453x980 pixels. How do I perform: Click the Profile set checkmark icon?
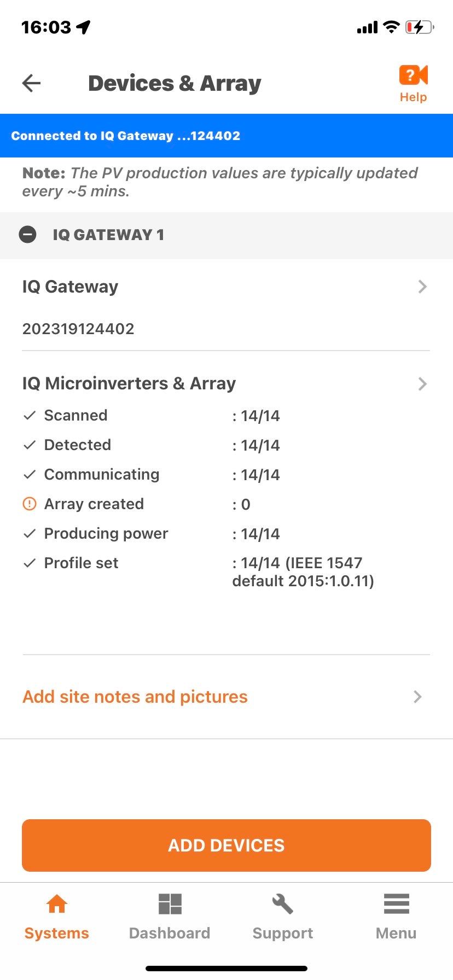(30, 563)
